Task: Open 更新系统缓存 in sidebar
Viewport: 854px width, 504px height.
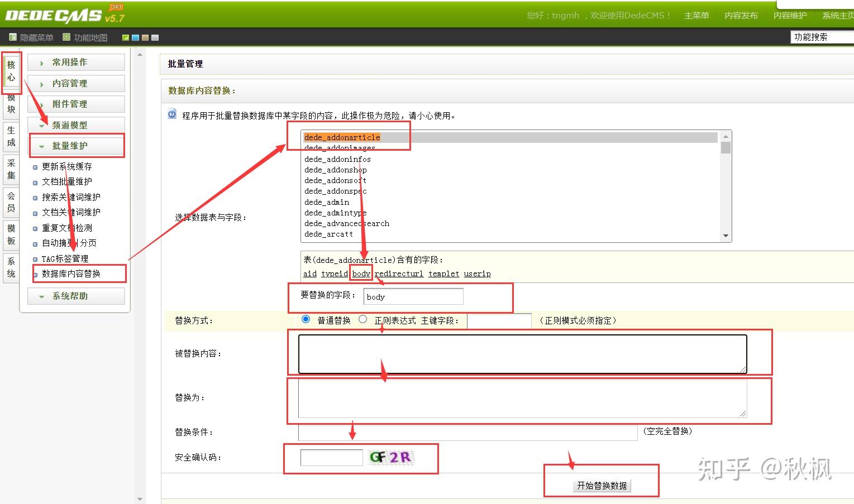Action: click(67, 167)
